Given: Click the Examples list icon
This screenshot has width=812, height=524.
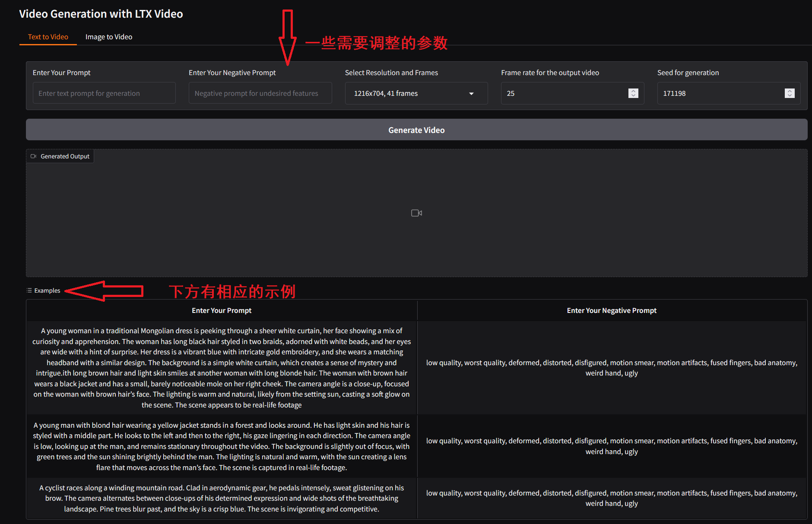Looking at the screenshot, I should pyautogui.click(x=29, y=290).
